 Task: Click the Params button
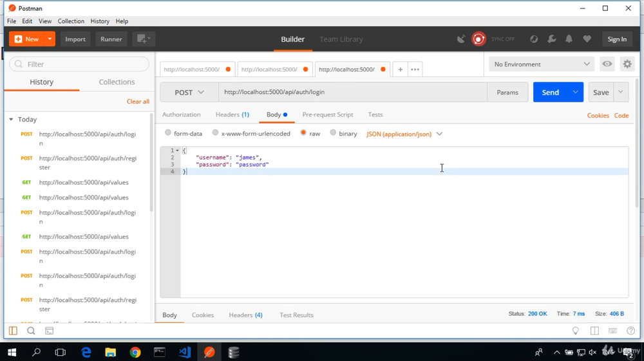tap(507, 92)
